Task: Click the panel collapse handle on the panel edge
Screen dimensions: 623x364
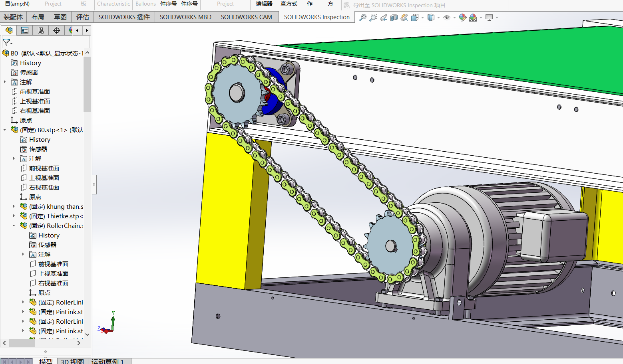Action: click(x=94, y=184)
